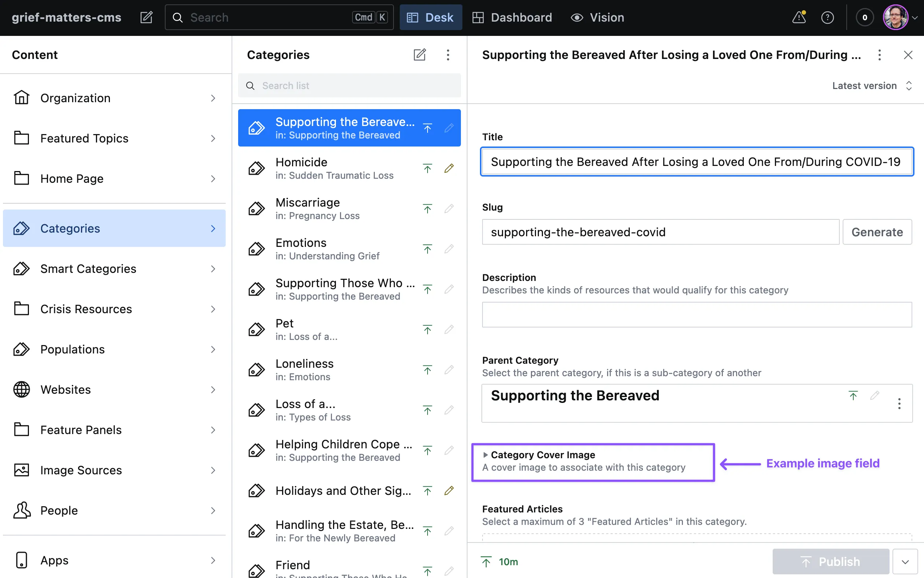Click the presence counter showing 0

(864, 18)
